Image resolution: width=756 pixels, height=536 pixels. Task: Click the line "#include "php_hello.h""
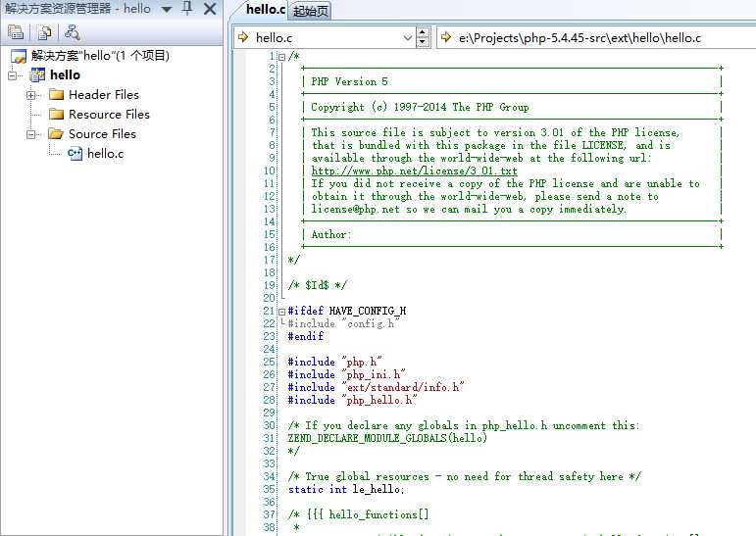pos(352,400)
